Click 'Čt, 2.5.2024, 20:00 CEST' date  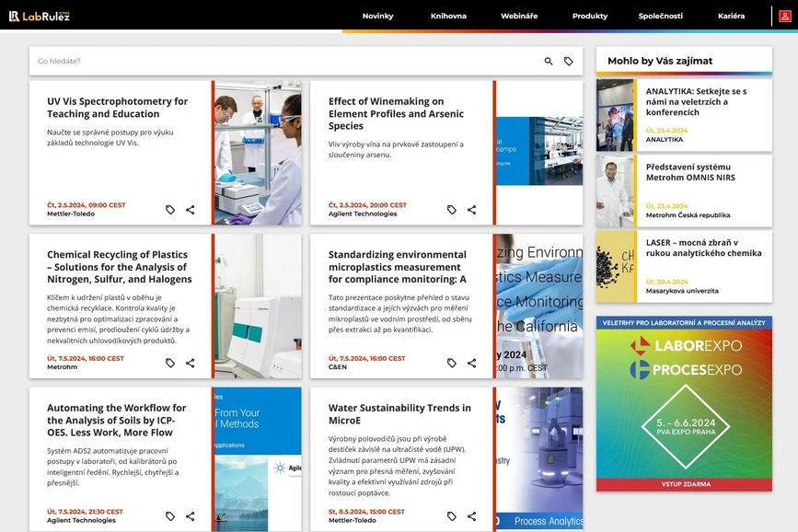click(367, 205)
